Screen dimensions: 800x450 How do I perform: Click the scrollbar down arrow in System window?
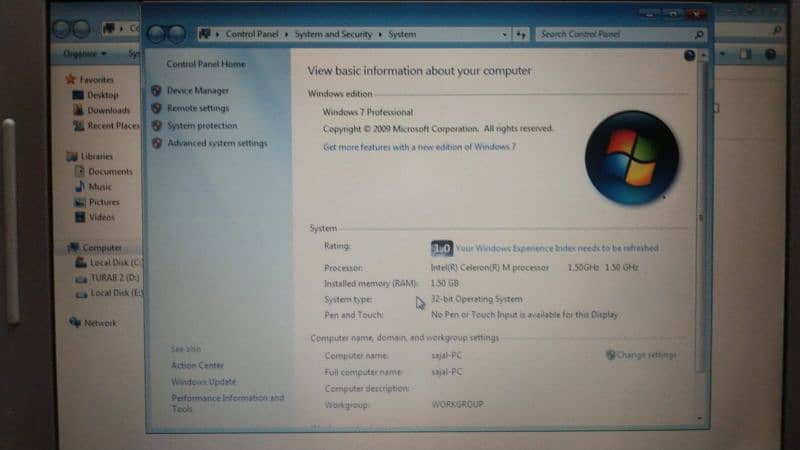(700, 418)
